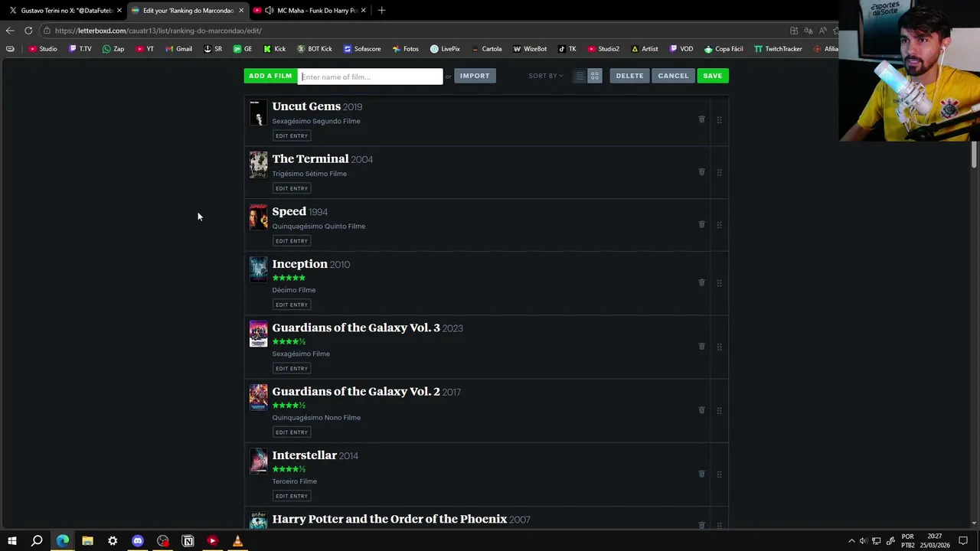Viewport: 980px width, 551px height.
Task: Switch to the MC Maha YouTube tab
Action: tap(310, 11)
